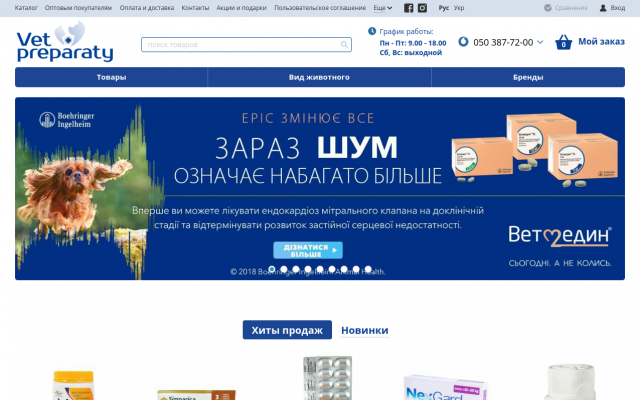640x400 pixels.
Task: Select the sixth banner slide dot
Action: coord(332,269)
